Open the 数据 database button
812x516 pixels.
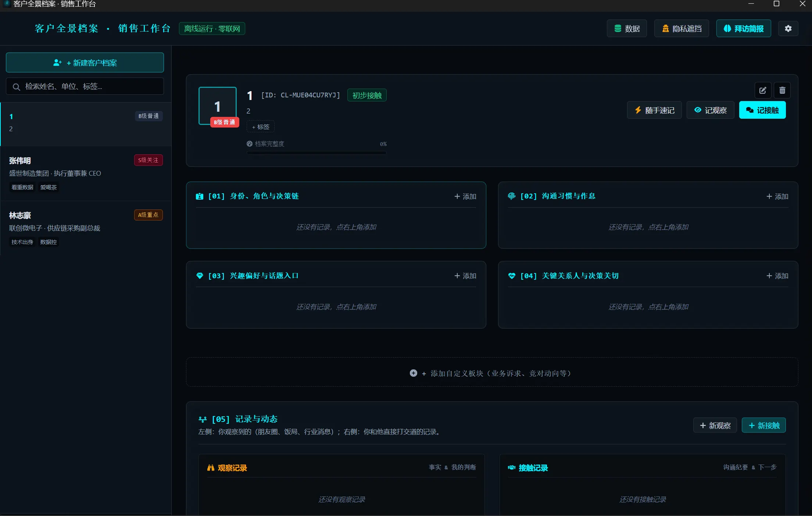627,28
